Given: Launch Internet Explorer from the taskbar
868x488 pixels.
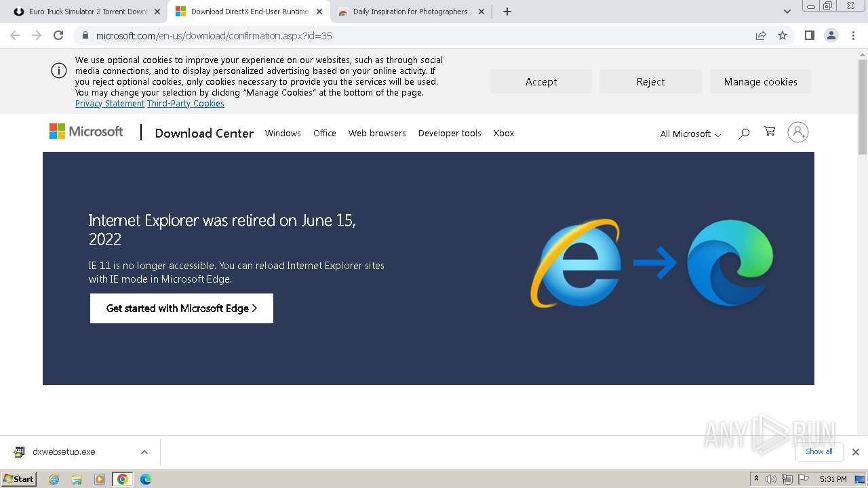Looking at the screenshot, I should 54,479.
